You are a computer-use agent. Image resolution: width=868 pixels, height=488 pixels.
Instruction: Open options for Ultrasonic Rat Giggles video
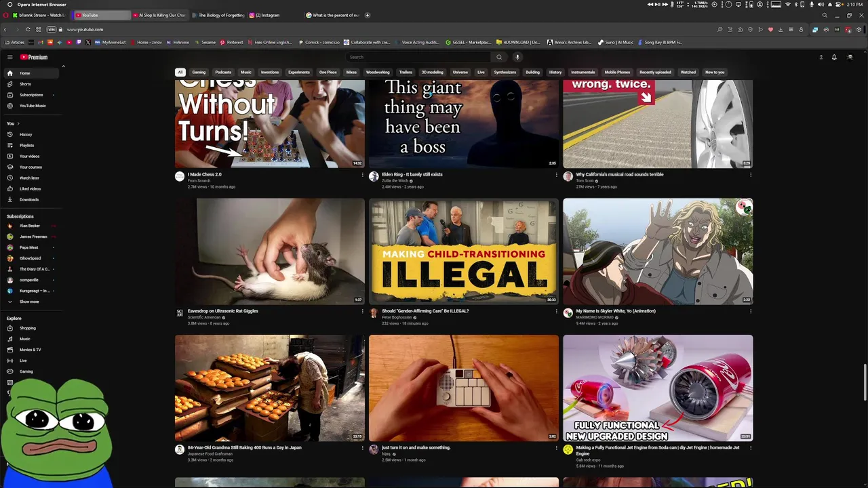point(362,312)
